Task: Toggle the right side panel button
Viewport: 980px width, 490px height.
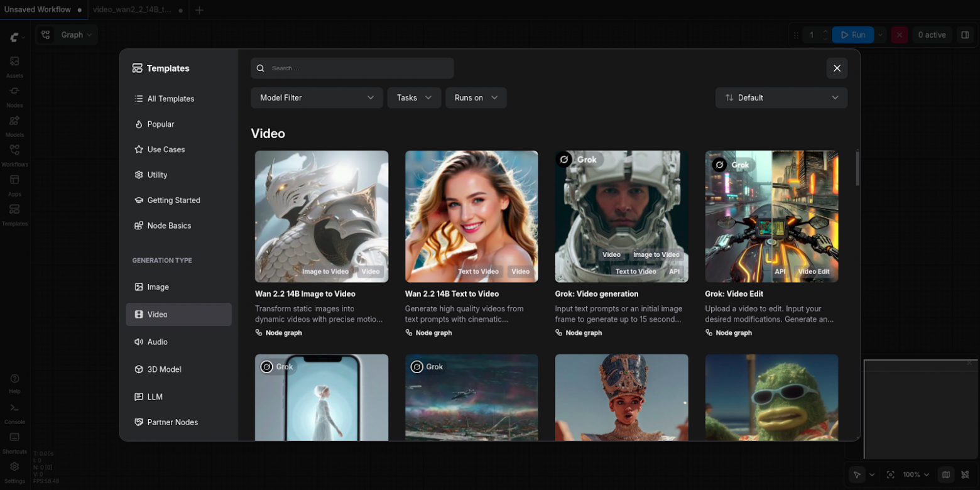Action: pos(965,35)
